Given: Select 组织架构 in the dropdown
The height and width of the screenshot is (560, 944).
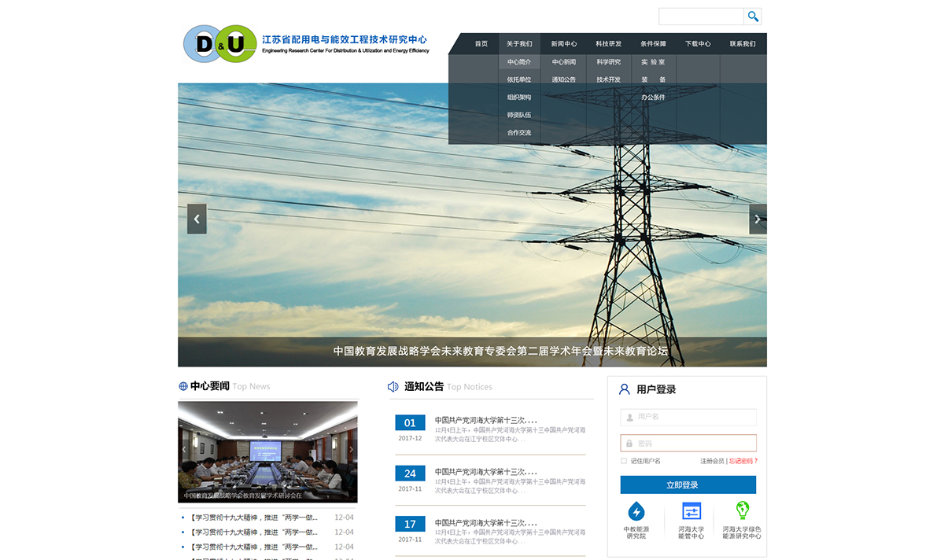Looking at the screenshot, I should tap(519, 98).
